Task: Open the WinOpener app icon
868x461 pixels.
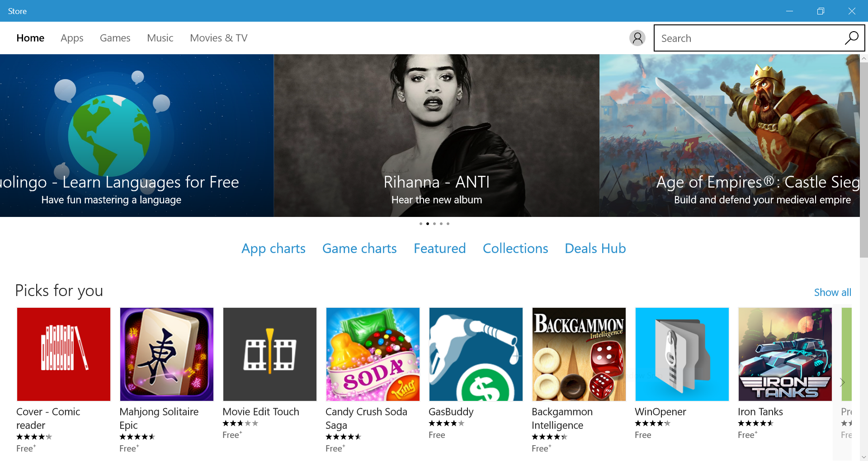Action: [682, 354]
